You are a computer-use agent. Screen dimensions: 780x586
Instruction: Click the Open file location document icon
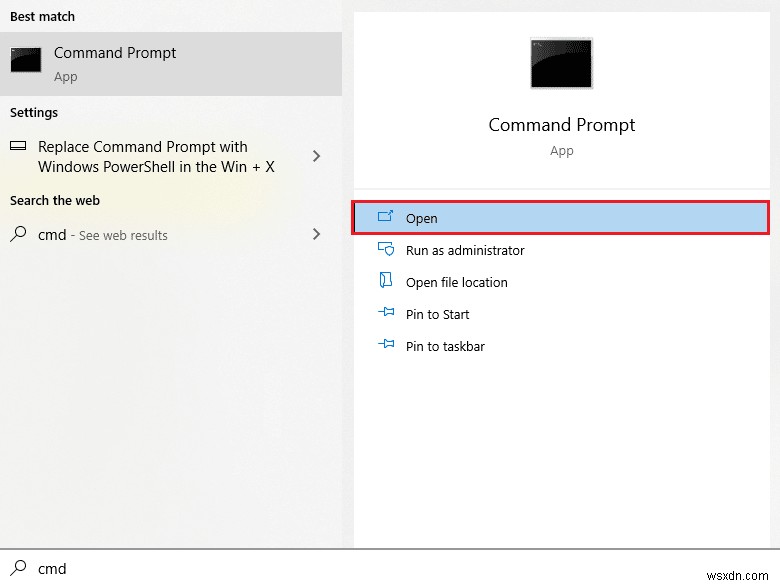coord(386,281)
